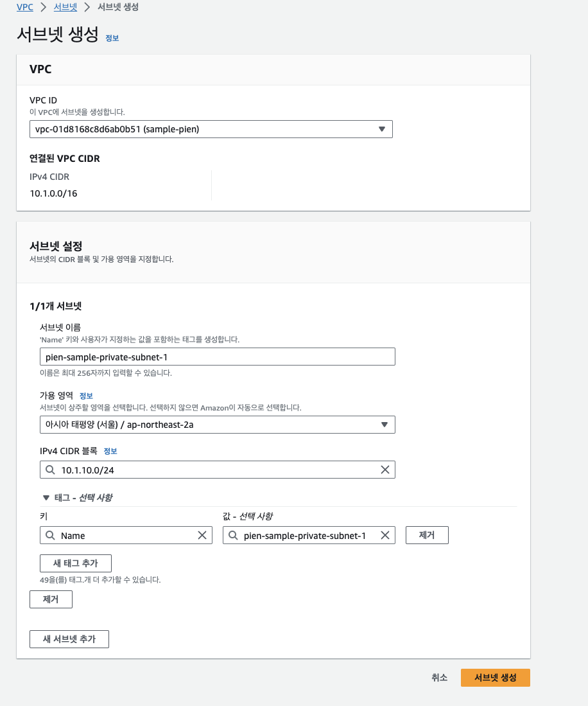Screen dimensions: 588x706
Task: Open 정보 link beside 가용 영역
Action: pyautogui.click(x=86, y=396)
